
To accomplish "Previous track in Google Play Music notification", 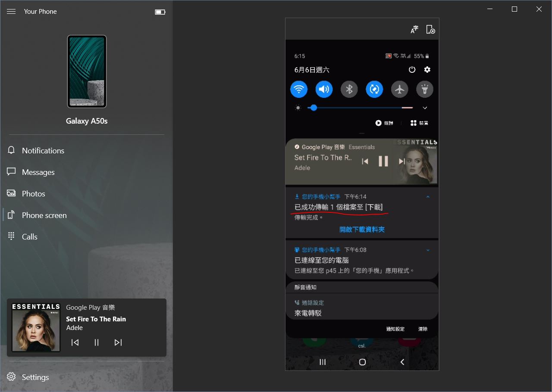I will tap(365, 161).
